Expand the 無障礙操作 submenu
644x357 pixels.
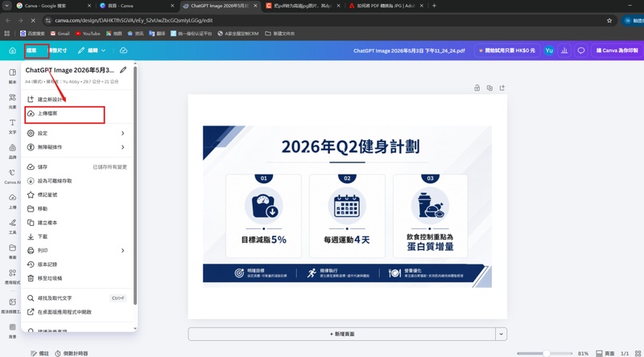point(77,147)
